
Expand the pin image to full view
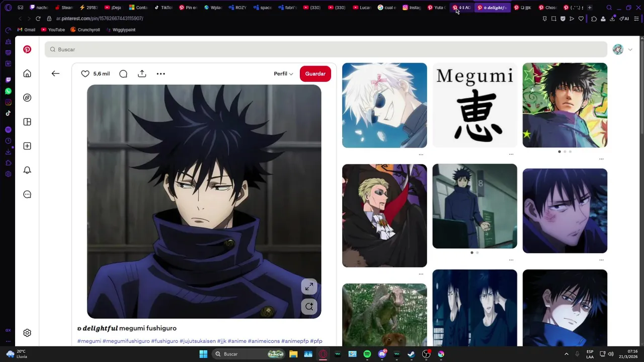[x=309, y=287]
